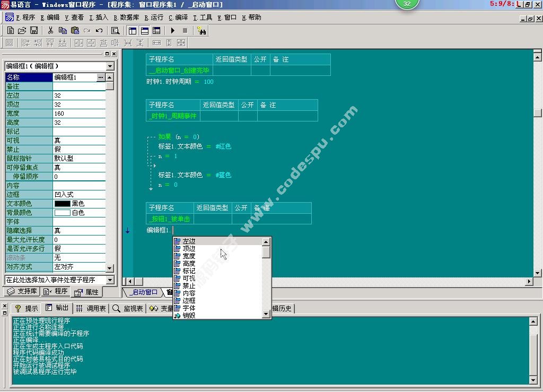Open the 数据库 menu
The height and width of the screenshot is (392, 543).
(x=126, y=18)
